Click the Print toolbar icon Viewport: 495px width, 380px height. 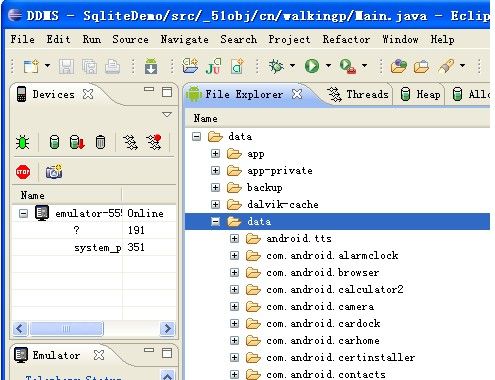point(112,66)
